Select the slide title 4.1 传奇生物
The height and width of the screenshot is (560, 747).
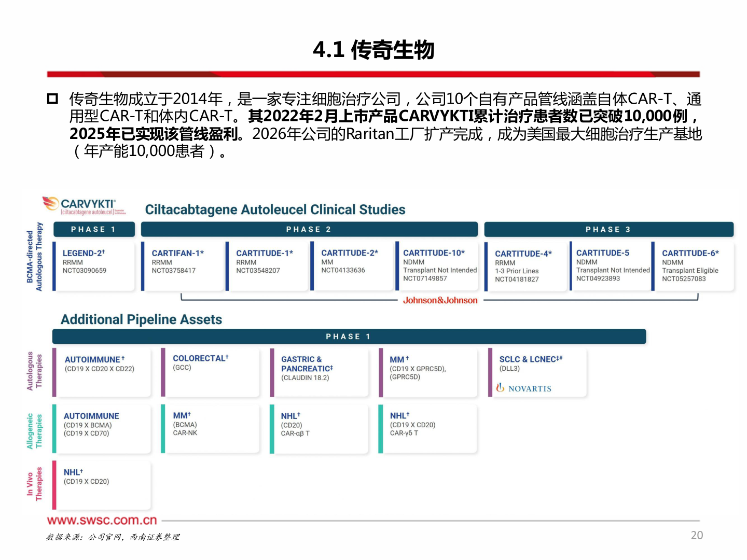[x=374, y=50]
